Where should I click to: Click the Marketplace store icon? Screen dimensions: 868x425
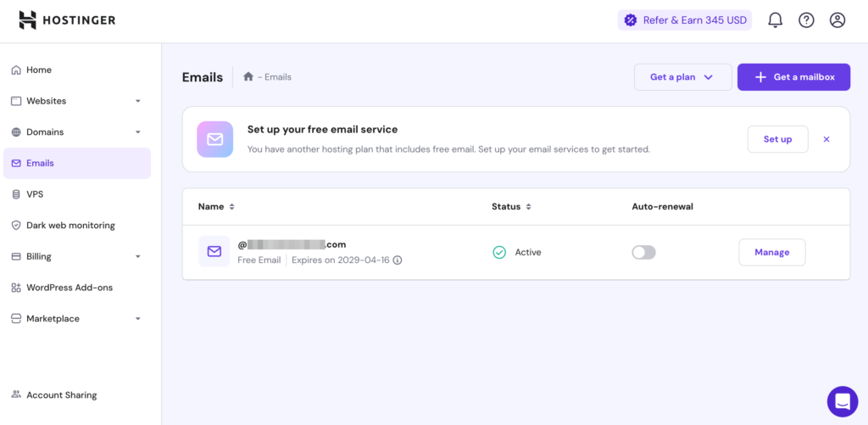[x=16, y=319]
